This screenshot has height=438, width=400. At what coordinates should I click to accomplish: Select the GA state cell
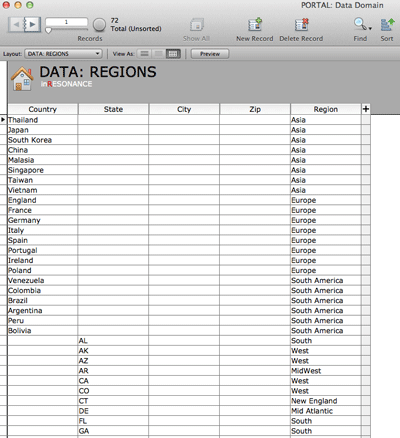click(x=113, y=431)
